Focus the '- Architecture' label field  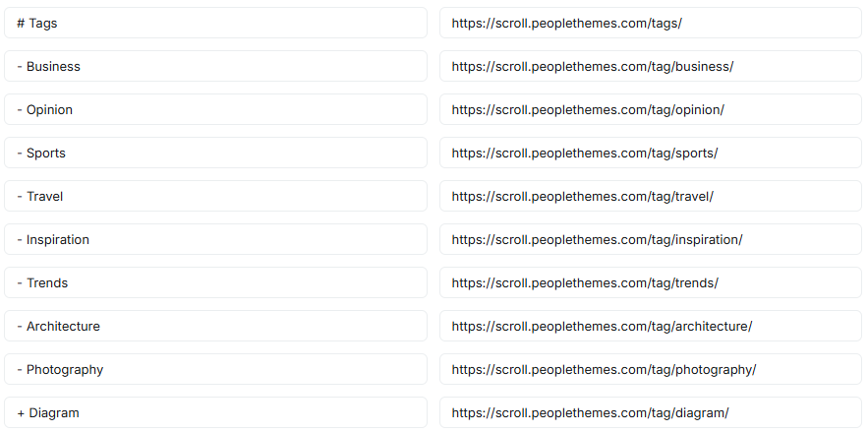216,326
